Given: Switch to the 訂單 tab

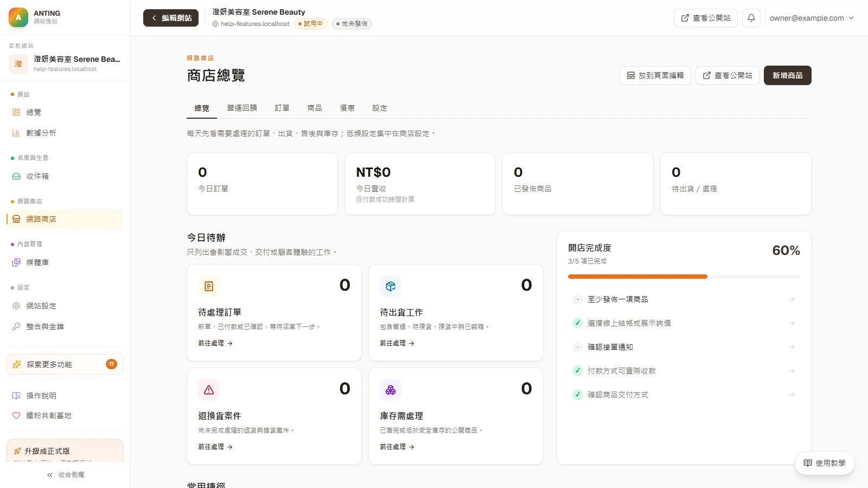Looking at the screenshot, I should point(282,108).
